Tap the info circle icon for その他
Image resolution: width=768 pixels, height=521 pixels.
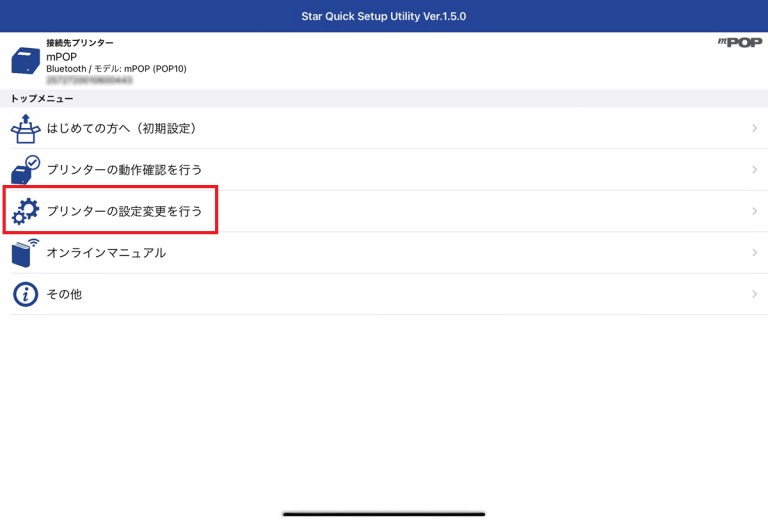(25, 294)
